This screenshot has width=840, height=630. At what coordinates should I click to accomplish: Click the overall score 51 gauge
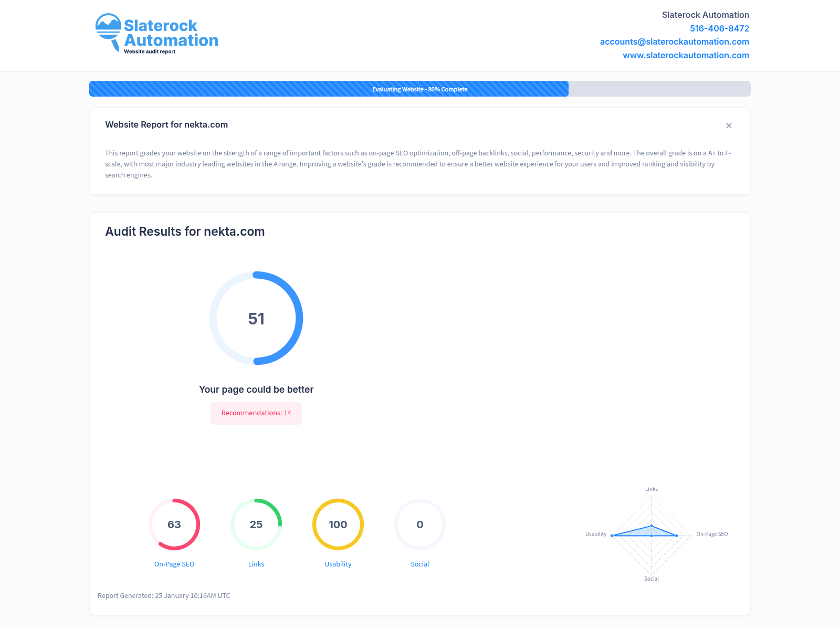point(256,318)
